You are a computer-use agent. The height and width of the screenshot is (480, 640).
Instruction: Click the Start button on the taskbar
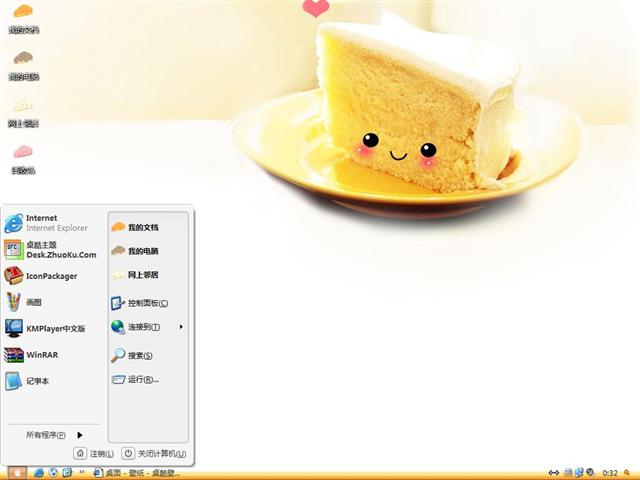coord(17,473)
